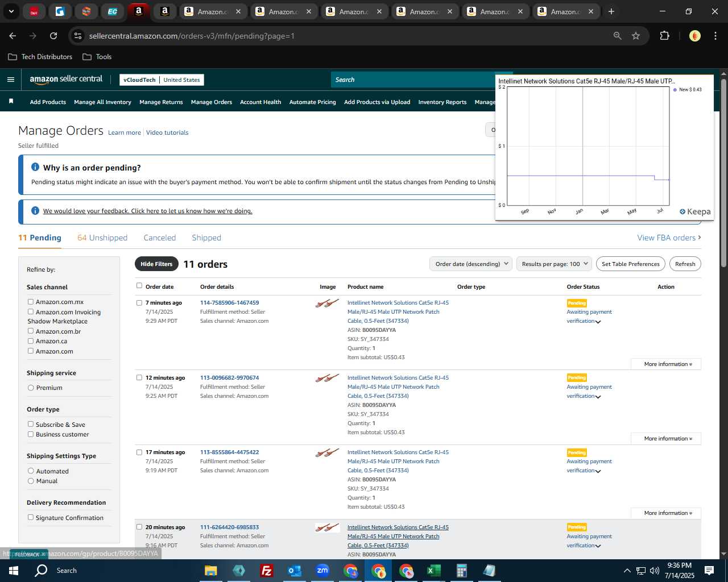Expand More information for order 113-0096682-9970674
The height and width of the screenshot is (582, 728).
tap(666, 439)
